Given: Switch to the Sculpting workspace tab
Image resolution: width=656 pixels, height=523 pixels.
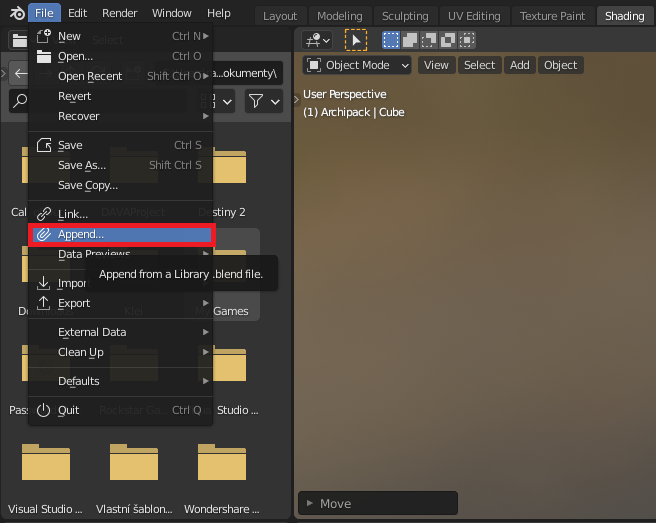Looking at the screenshot, I should click(405, 16).
